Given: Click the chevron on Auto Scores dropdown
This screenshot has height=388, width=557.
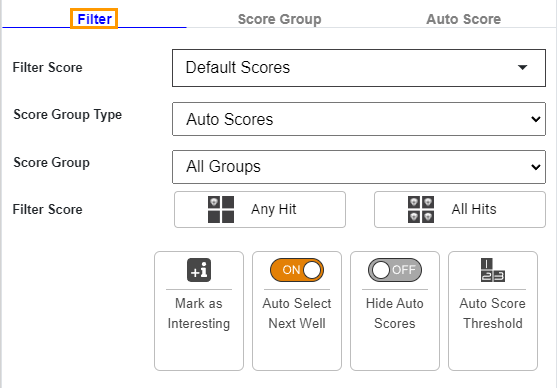Looking at the screenshot, I should (x=536, y=119).
